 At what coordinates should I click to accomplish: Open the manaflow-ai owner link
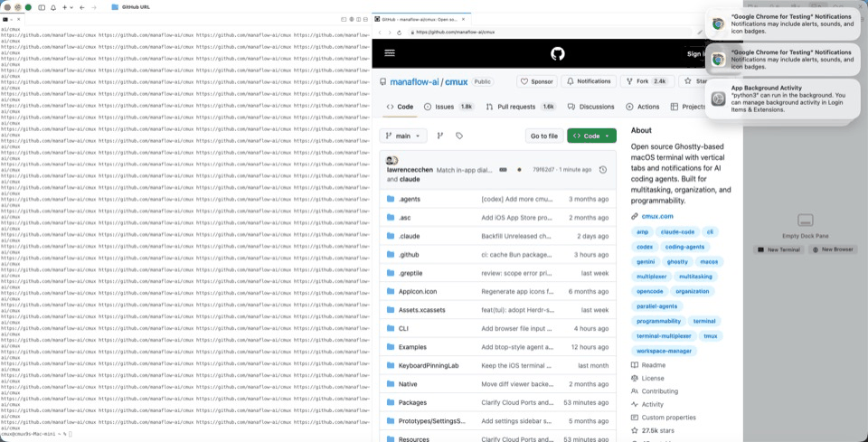pos(414,82)
